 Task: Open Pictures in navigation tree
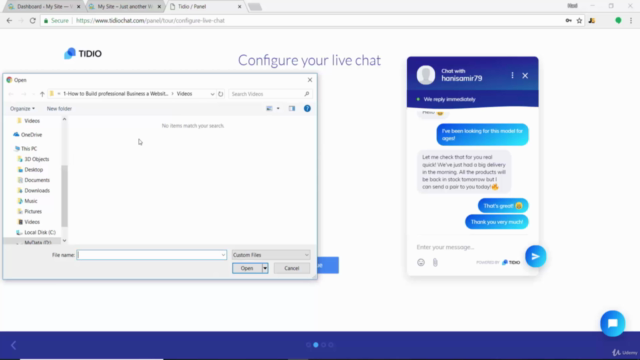pos(29,211)
